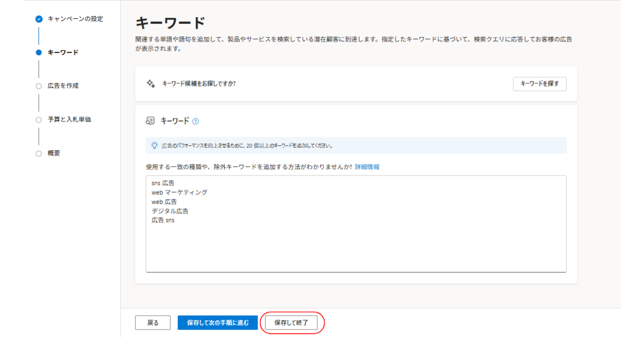The image size is (644, 337).
Task: Click 保存して次の手順に進む button
Action: 217,323
